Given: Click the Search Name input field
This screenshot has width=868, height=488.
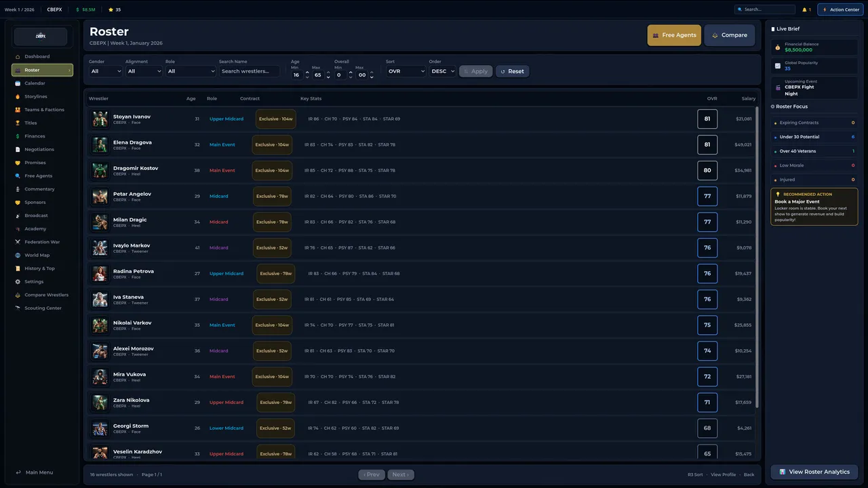Looking at the screenshot, I should [250, 71].
